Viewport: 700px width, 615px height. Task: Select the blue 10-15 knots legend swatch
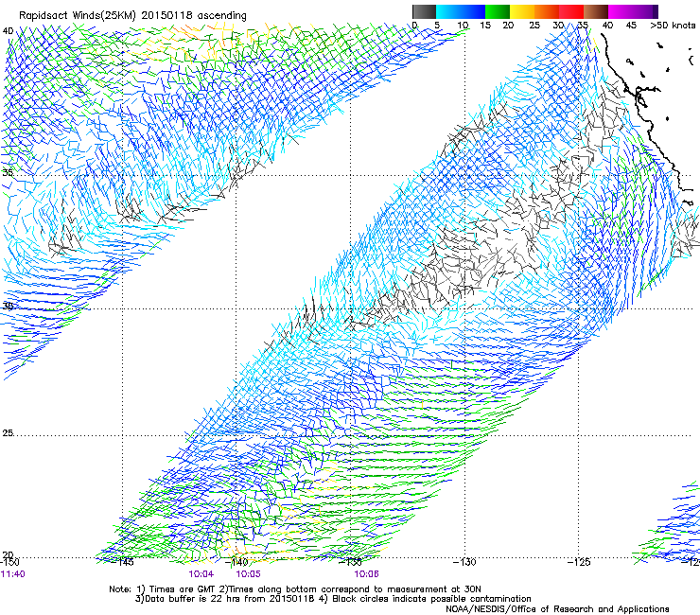pyautogui.click(x=473, y=11)
